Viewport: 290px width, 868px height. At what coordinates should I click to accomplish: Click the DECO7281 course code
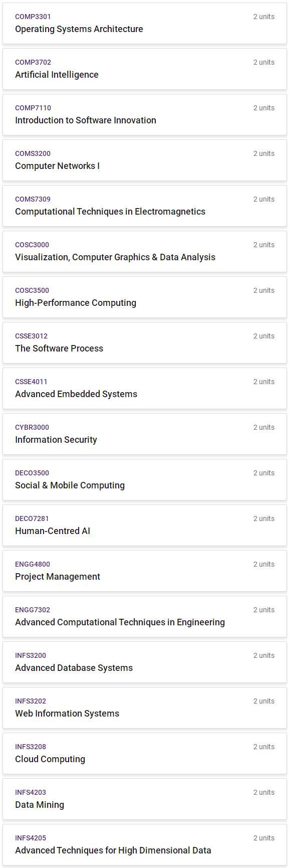(x=32, y=518)
